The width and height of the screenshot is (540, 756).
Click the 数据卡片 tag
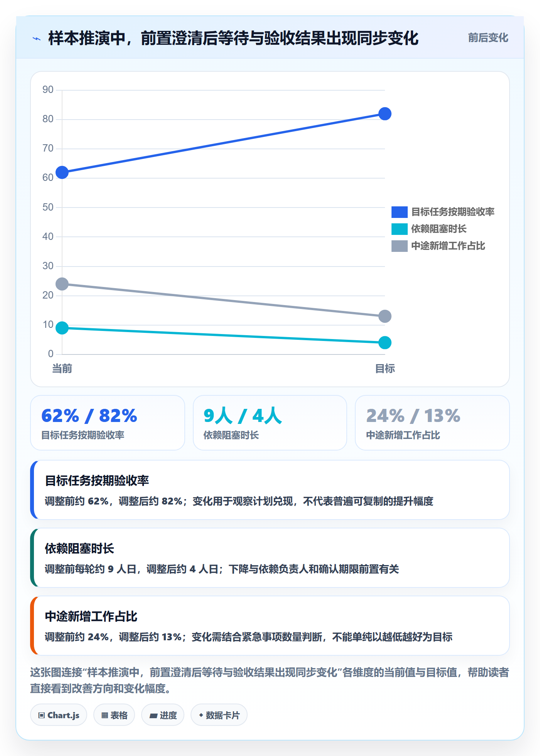pyautogui.click(x=219, y=715)
